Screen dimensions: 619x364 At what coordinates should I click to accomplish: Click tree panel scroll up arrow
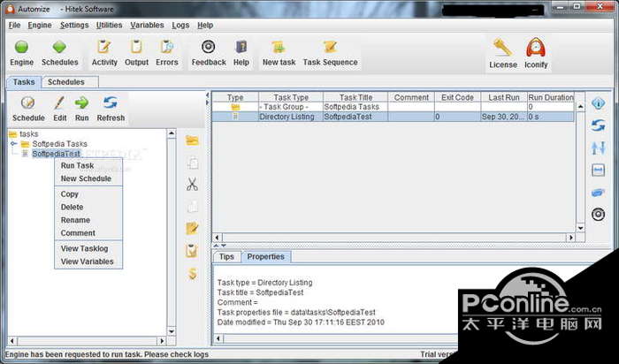tap(172, 133)
